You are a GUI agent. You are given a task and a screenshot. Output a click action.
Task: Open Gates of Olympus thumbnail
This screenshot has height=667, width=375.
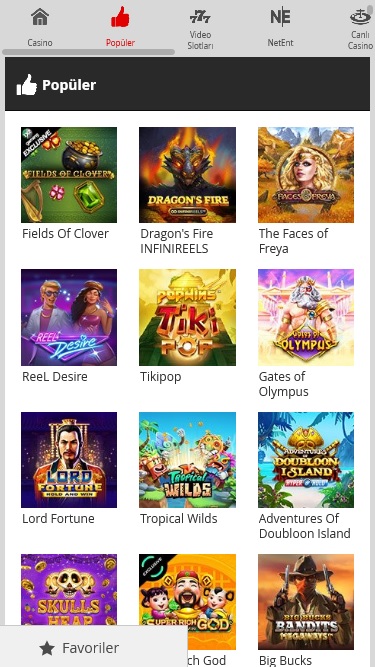(x=306, y=317)
